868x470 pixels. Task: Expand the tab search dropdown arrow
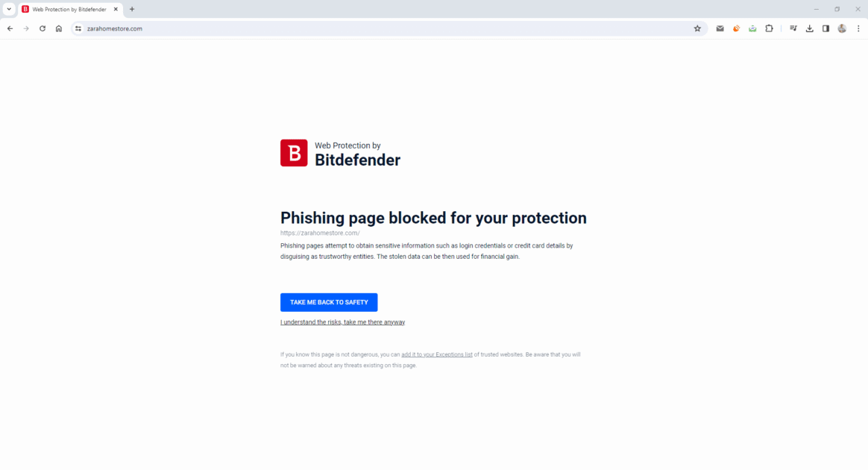(9, 9)
